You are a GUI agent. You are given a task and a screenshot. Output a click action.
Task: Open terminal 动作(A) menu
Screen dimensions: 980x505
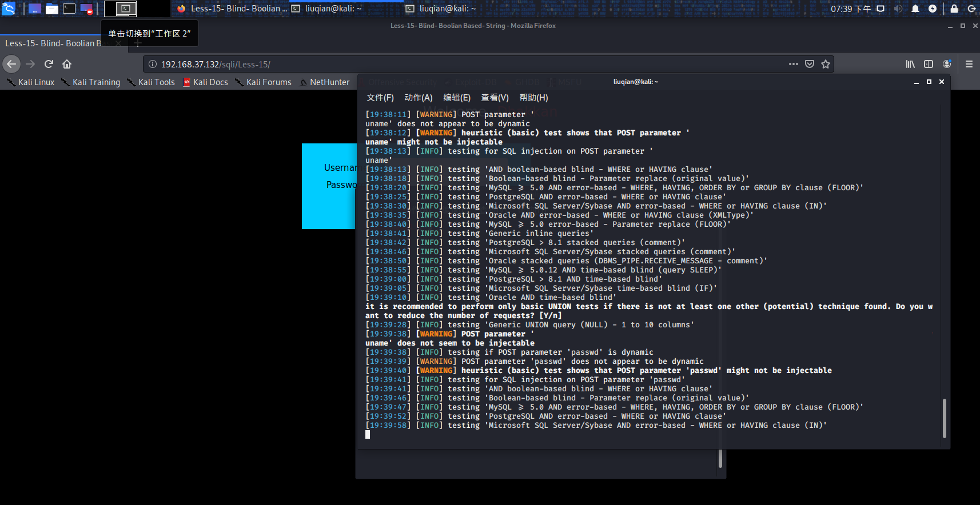419,98
